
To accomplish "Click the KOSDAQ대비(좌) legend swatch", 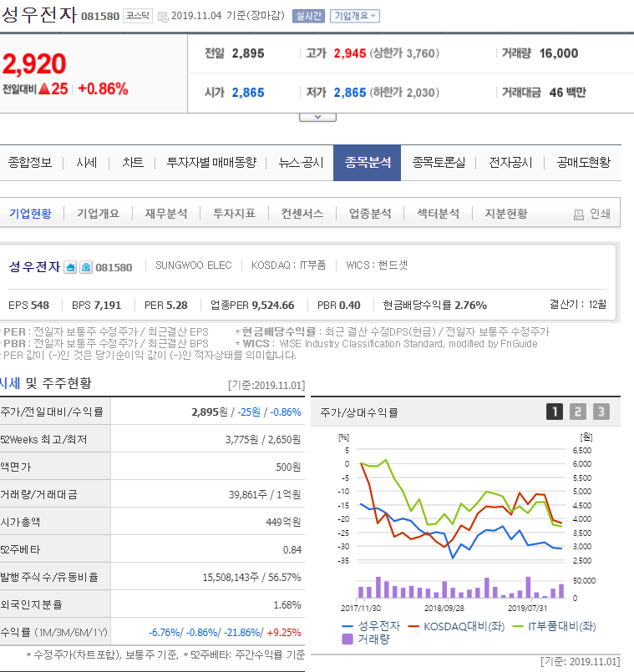I will [413, 627].
